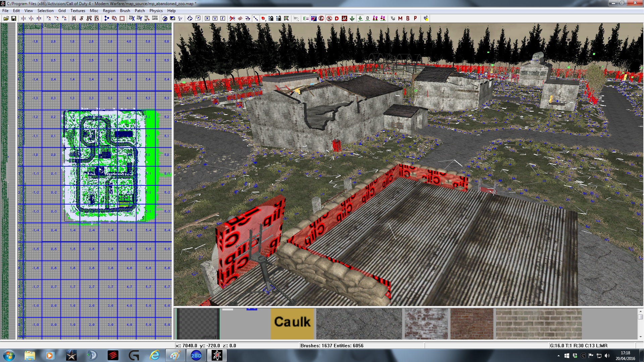Click the dark red P toolbar button
Image resolution: width=644 pixels, height=362 pixels.
pyautogui.click(x=415, y=18)
